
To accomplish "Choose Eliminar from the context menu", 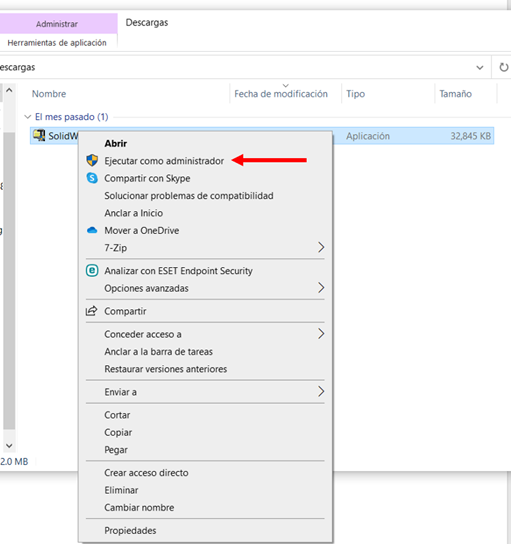I will click(121, 490).
